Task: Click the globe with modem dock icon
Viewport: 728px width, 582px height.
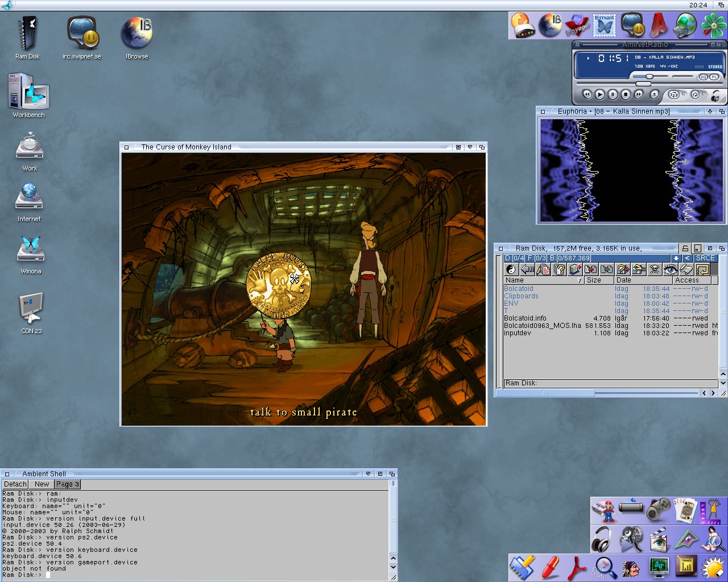Action: click(686, 26)
